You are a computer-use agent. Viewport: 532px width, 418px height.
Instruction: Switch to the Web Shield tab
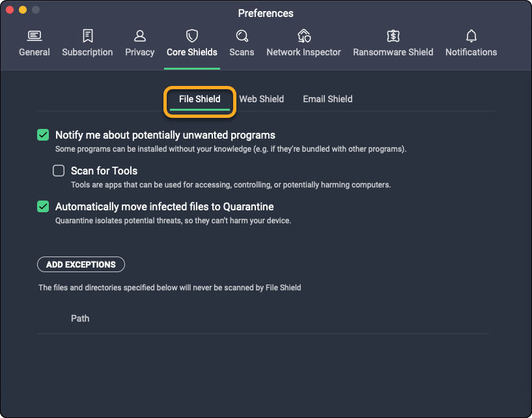pyautogui.click(x=261, y=99)
